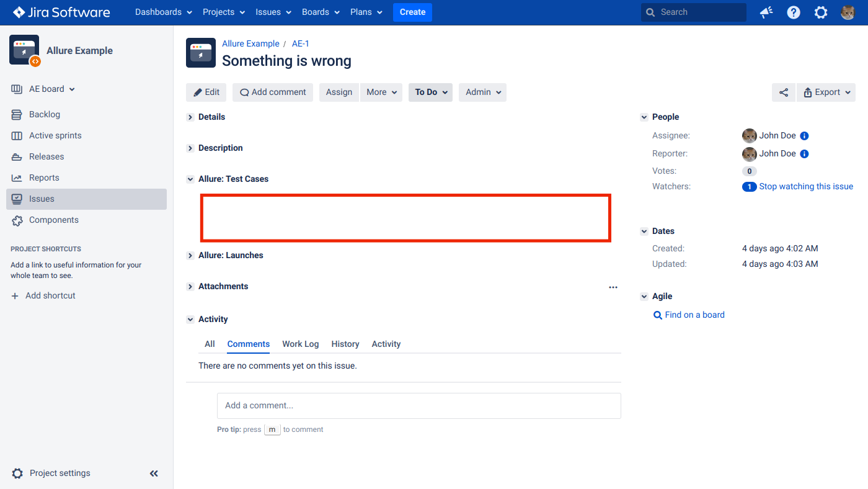Open the More actions dropdown
This screenshot has height=489, width=868.
[x=381, y=92]
